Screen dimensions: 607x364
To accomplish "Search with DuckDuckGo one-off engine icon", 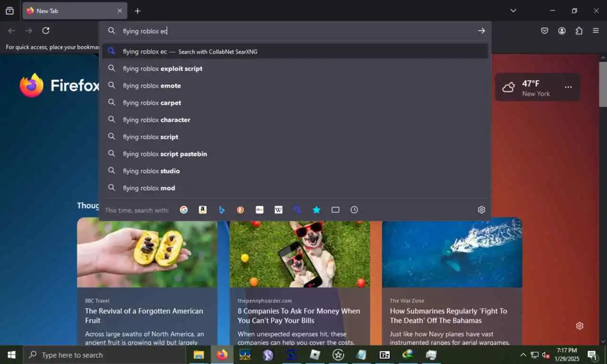I will 240,210.
